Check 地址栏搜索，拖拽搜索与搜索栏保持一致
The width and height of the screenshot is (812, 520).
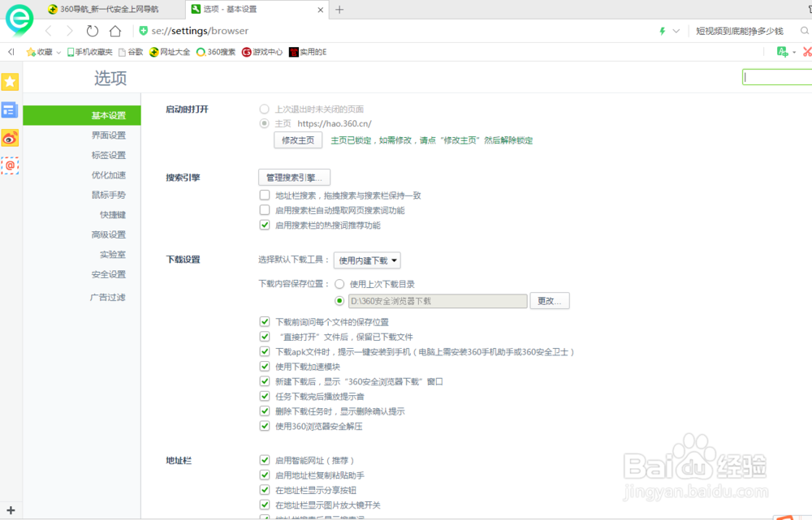265,195
